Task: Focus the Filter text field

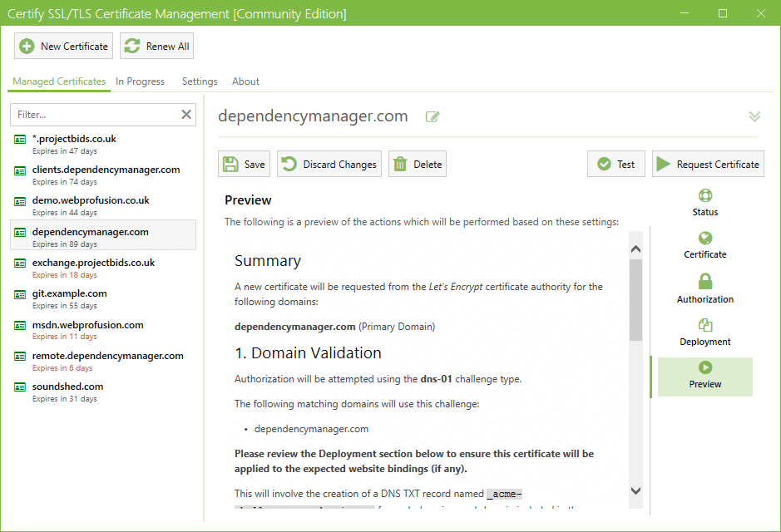Action: pyautogui.click(x=96, y=115)
